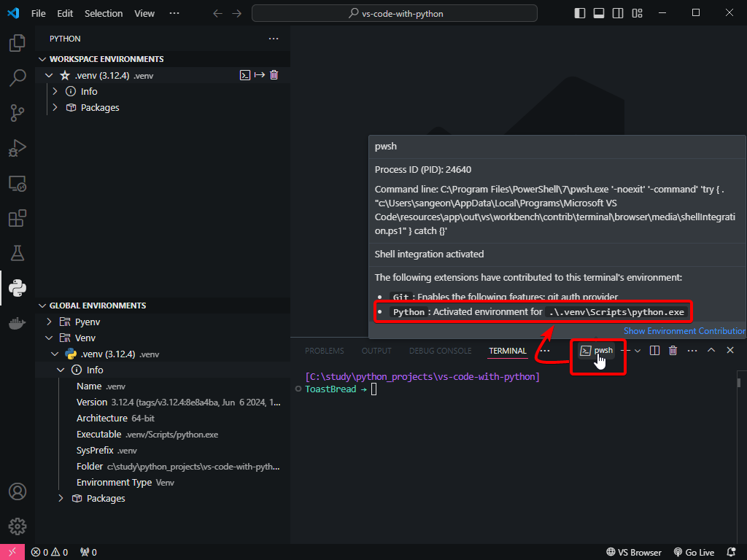Screen dimensions: 747x560
Task: Open terminal panel more actions ellipsis
Action: click(x=692, y=351)
